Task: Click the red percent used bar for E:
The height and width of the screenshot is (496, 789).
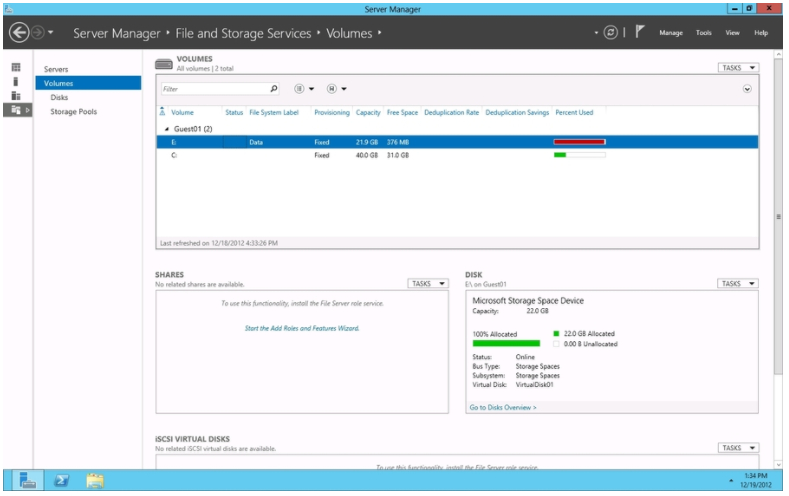Action: (579, 142)
